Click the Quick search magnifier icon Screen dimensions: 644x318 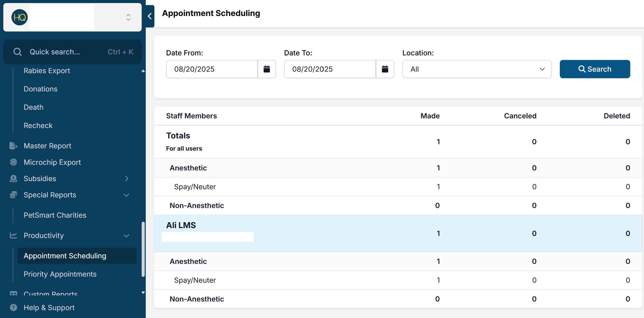(18, 52)
